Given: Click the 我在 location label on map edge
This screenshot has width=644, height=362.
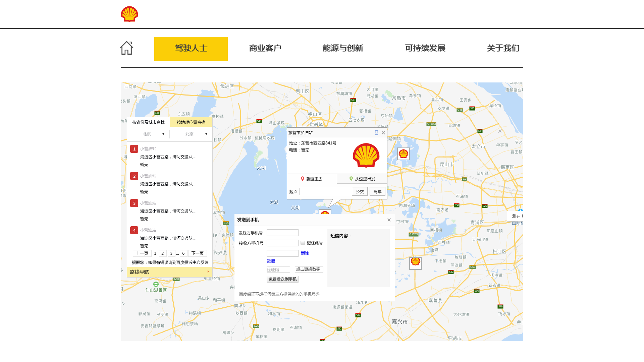Looking at the screenshot, I should [x=516, y=217].
